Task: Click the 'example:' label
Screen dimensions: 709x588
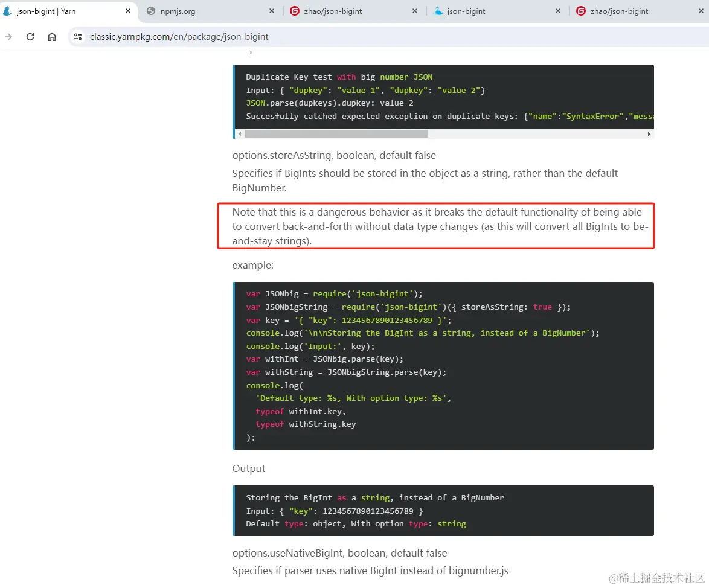Action: (x=253, y=265)
